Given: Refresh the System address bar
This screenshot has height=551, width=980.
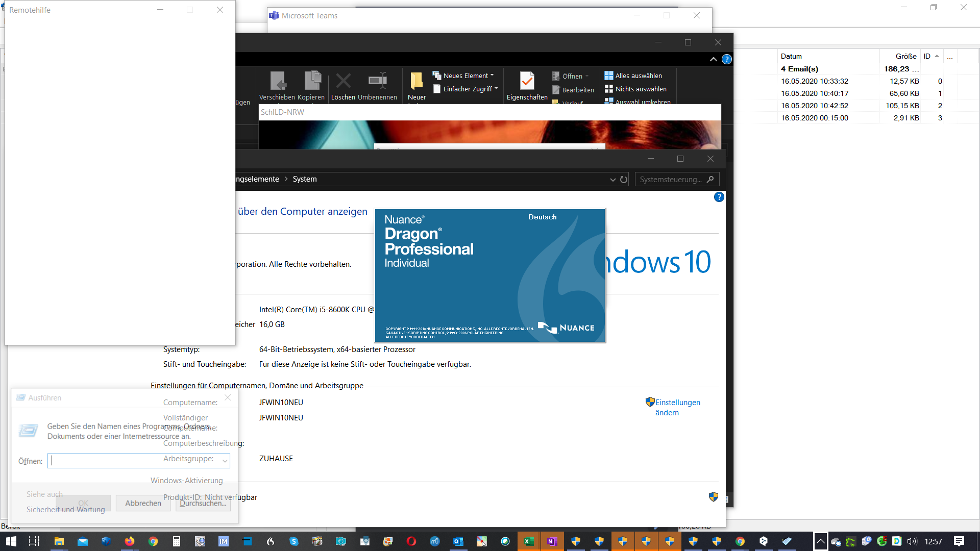Looking at the screenshot, I should click(624, 180).
